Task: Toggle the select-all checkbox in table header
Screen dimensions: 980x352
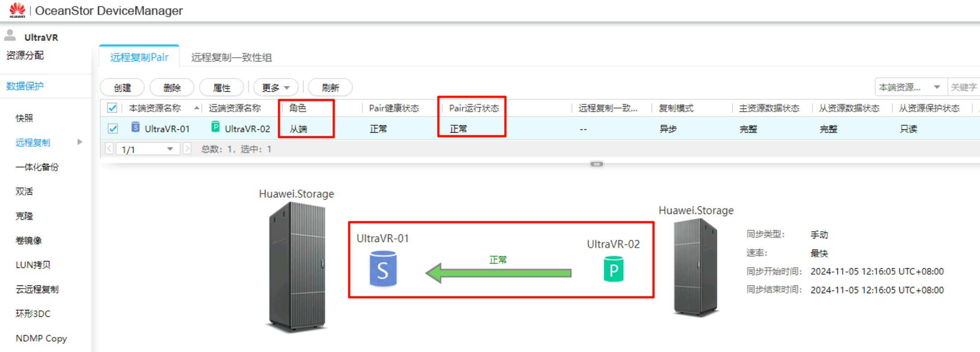Action: coord(112,108)
